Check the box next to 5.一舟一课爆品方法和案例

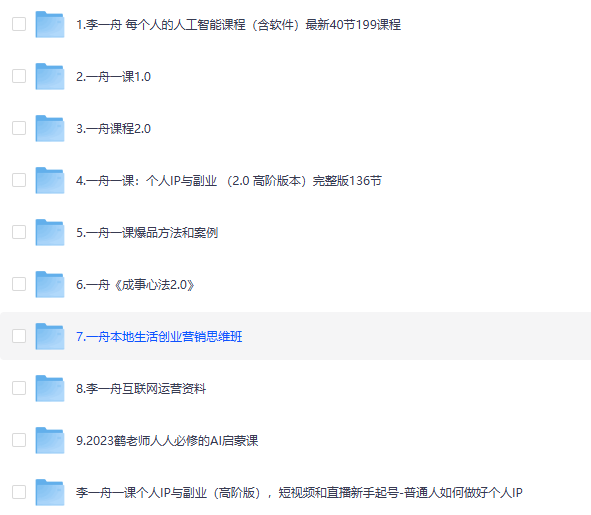[19, 232]
